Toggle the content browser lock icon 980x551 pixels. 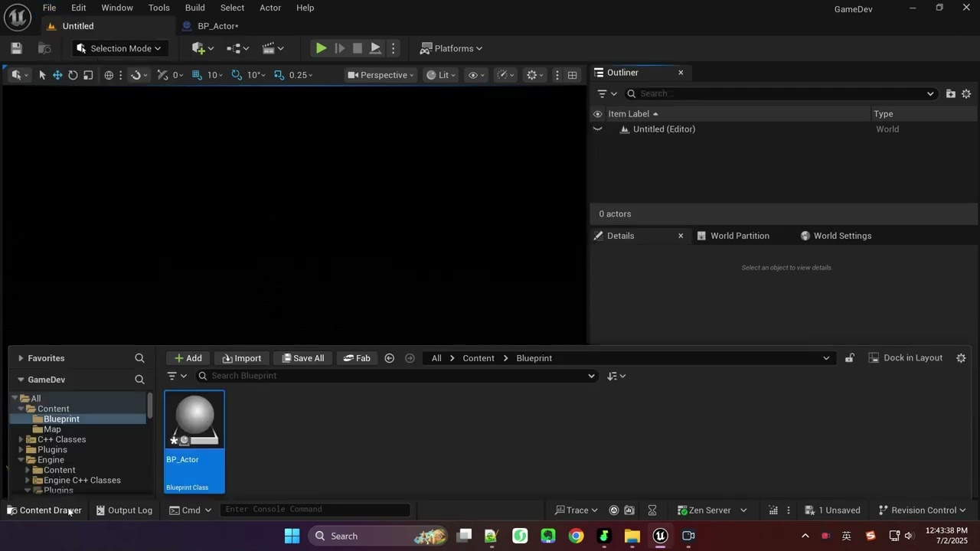849,358
